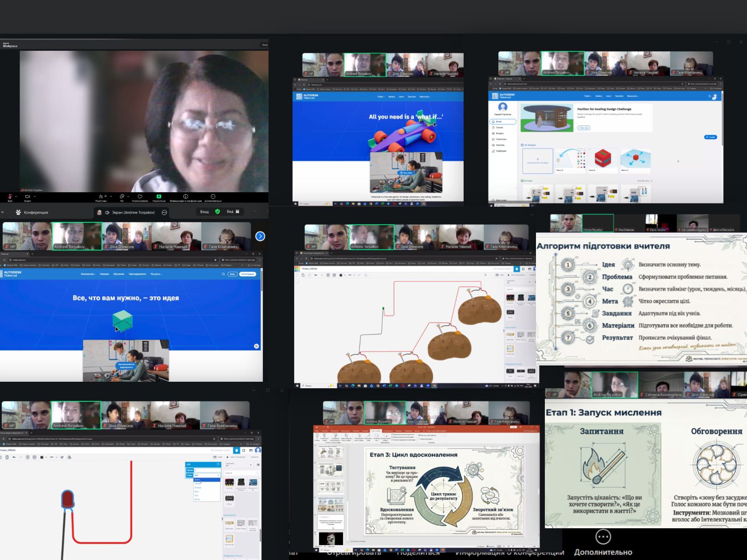Open the Color dropdown in LED panel
This screenshot has width=747, height=560.
pyautogui.click(x=206, y=476)
